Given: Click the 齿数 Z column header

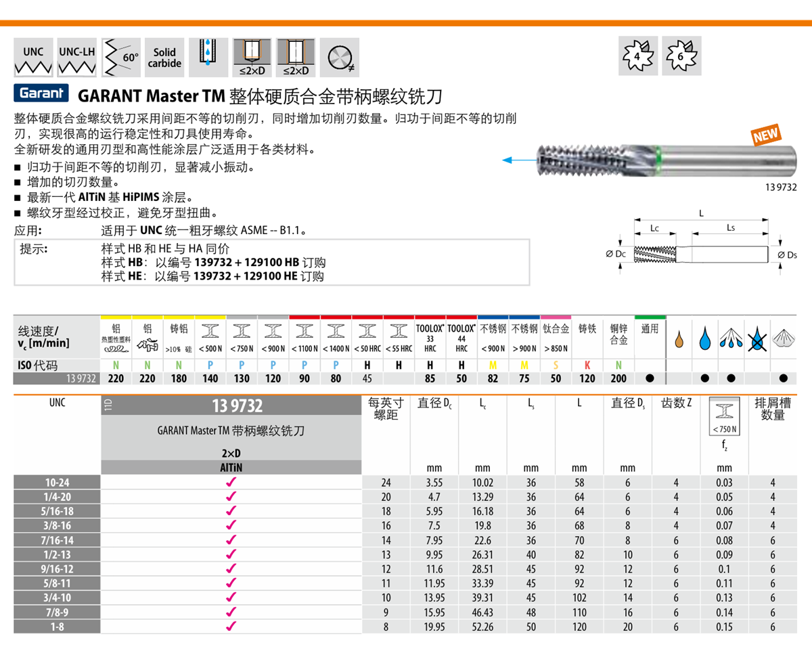Looking at the screenshot, I should click(x=676, y=404).
